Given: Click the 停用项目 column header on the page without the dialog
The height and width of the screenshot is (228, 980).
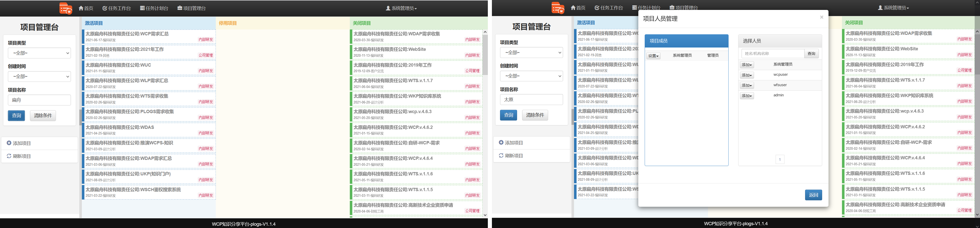Looking at the screenshot, I should click(x=228, y=23).
